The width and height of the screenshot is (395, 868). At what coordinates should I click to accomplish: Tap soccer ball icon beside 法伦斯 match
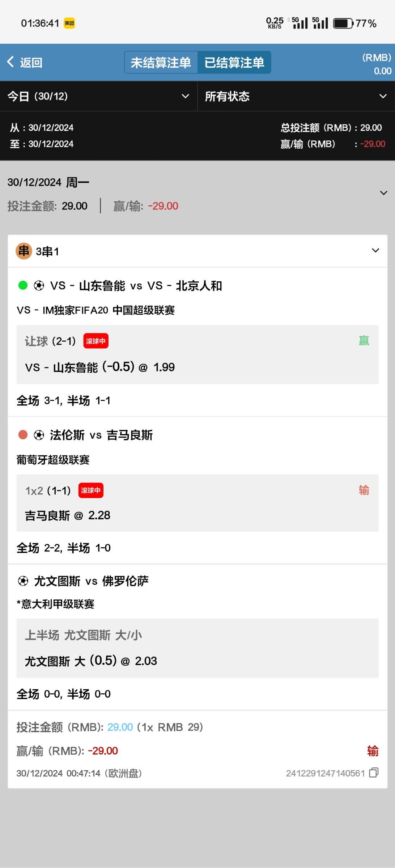(39, 435)
